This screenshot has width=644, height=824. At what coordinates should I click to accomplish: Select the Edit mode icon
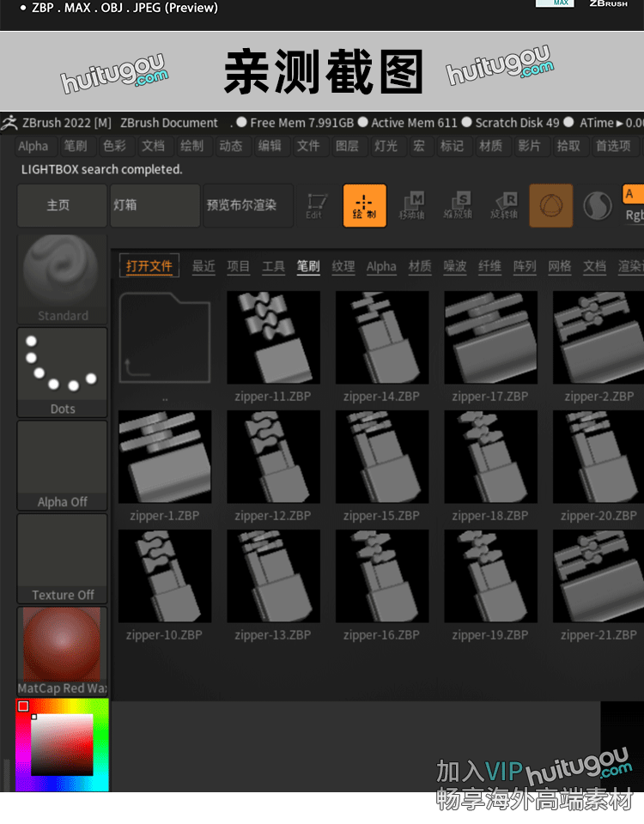315,205
